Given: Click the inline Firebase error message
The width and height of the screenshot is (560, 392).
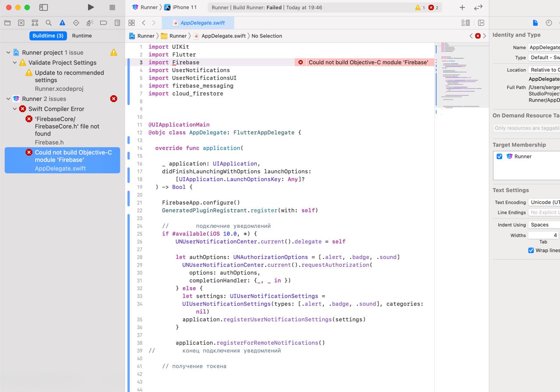Looking at the screenshot, I should [x=368, y=62].
